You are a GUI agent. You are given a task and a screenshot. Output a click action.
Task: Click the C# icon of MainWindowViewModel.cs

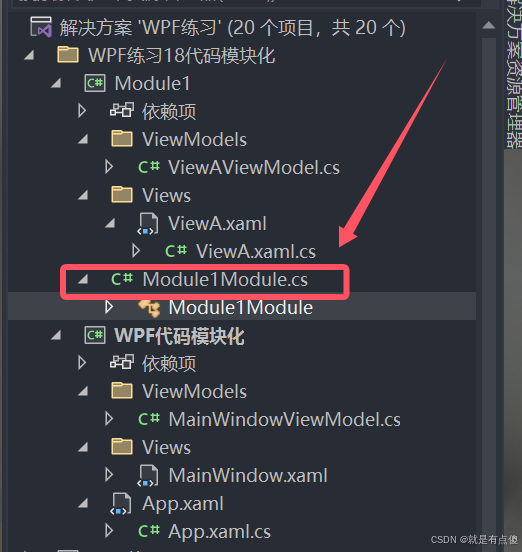149,419
